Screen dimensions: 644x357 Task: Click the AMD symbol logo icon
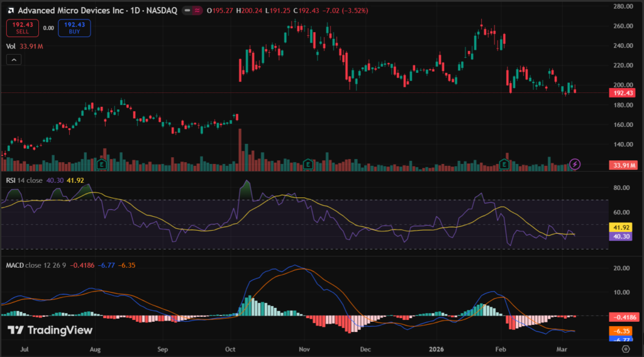(x=11, y=11)
